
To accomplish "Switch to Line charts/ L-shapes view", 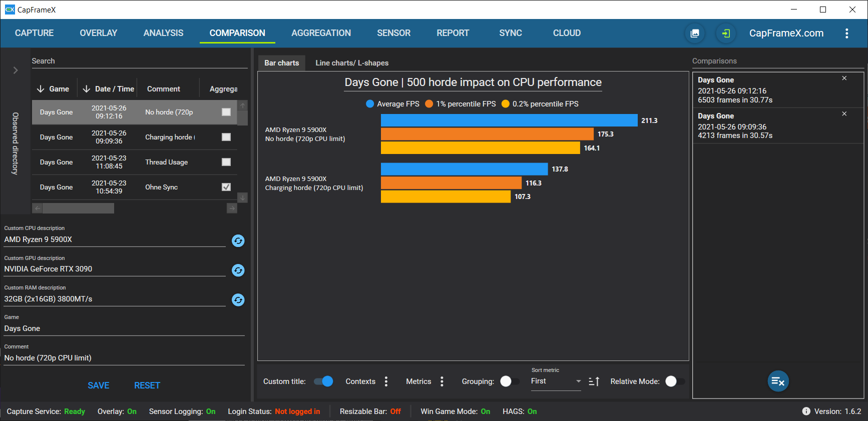I will point(352,63).
